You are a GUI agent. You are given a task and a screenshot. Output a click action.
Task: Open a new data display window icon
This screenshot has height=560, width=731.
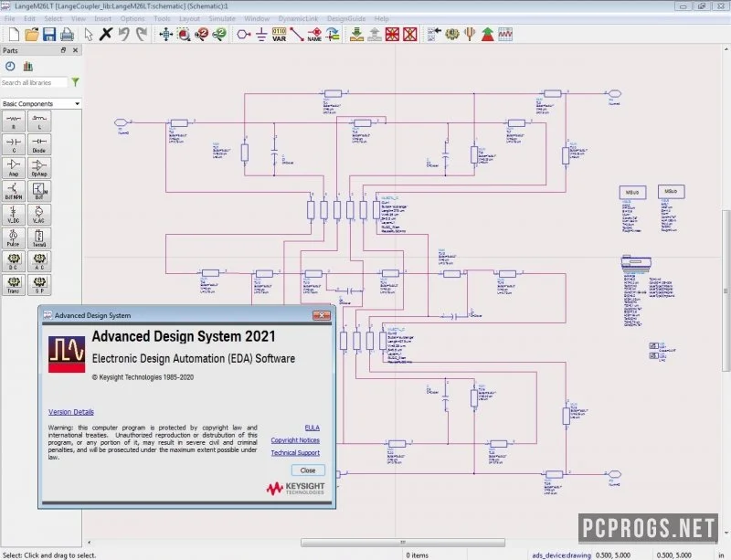pos(505,34)
